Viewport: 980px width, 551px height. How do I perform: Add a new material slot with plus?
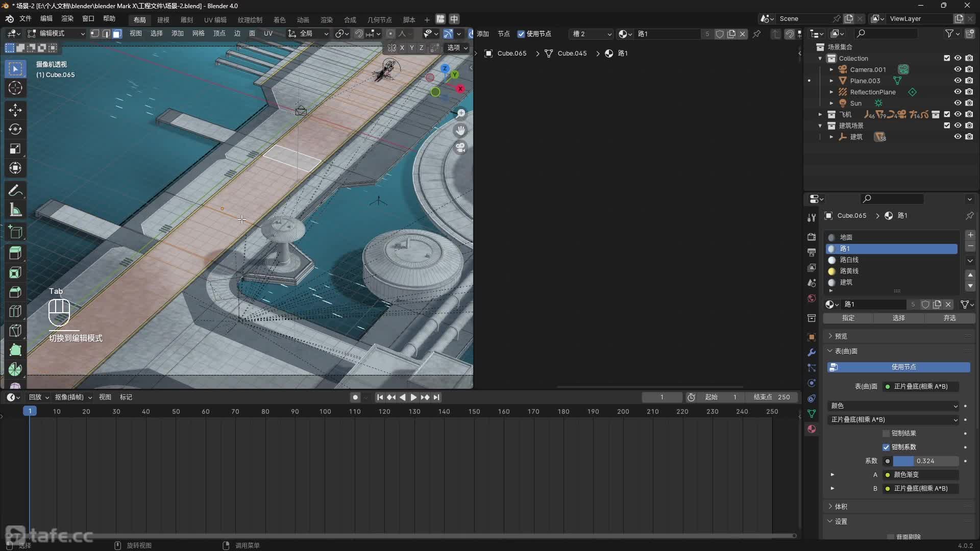point(970,235)
